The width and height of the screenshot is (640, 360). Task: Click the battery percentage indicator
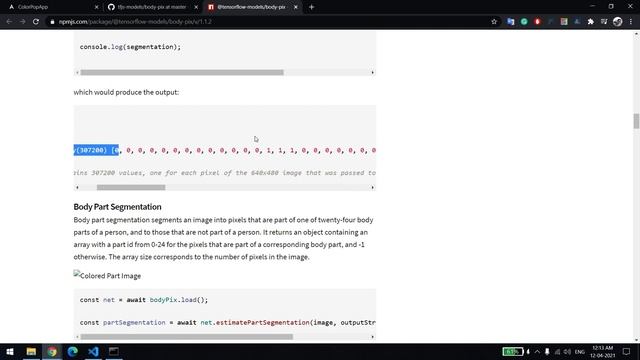[x=513, y=351]
